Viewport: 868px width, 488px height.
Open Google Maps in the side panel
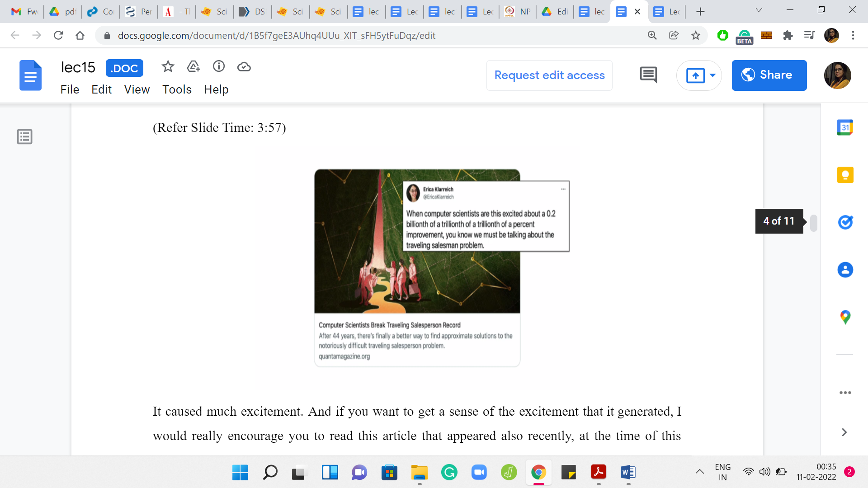click(845, 317)
